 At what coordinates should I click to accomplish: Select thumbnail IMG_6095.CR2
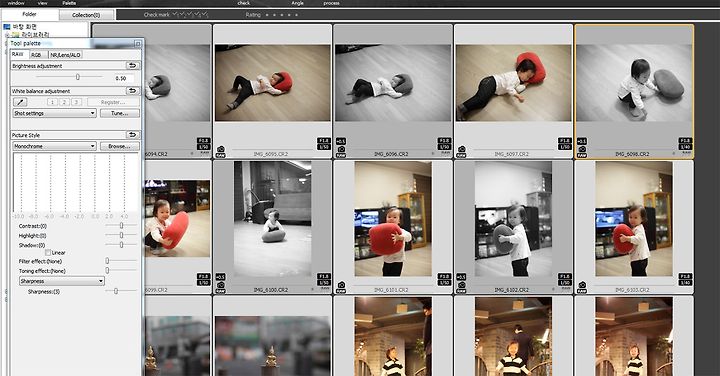pos(272,91)
